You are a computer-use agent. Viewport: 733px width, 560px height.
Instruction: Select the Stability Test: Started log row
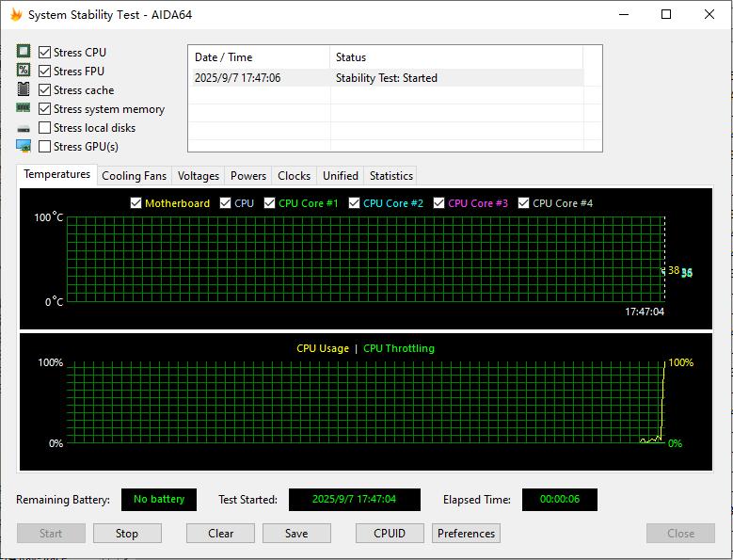(387, 77)
